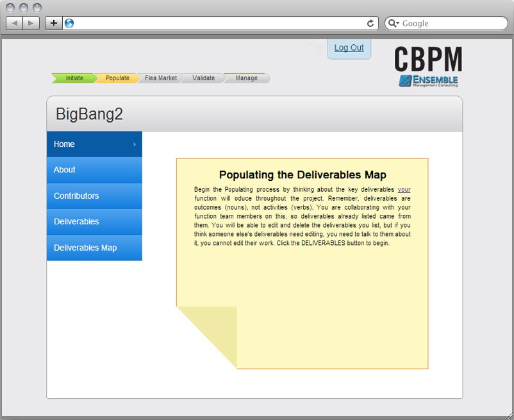This screenshot has width=514, height=420.
Task: Open Contributors in the sidebar
Action: tap(76, 196)
